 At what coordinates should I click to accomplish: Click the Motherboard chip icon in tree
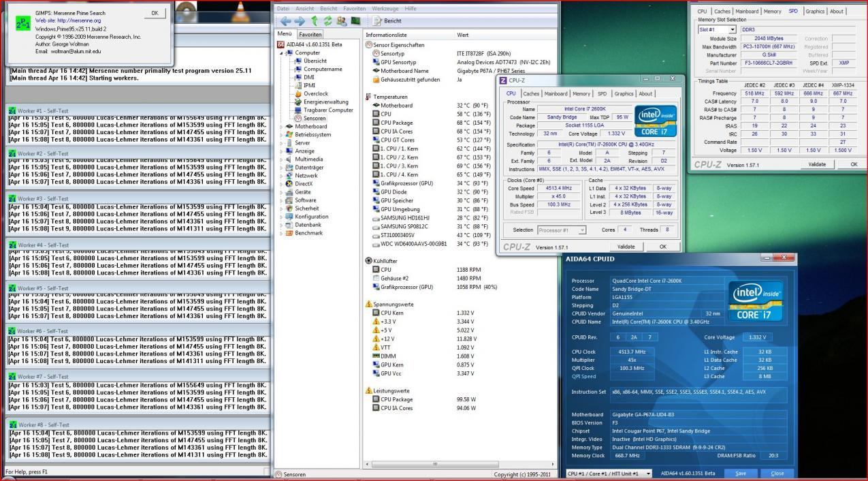click(289, 126)
